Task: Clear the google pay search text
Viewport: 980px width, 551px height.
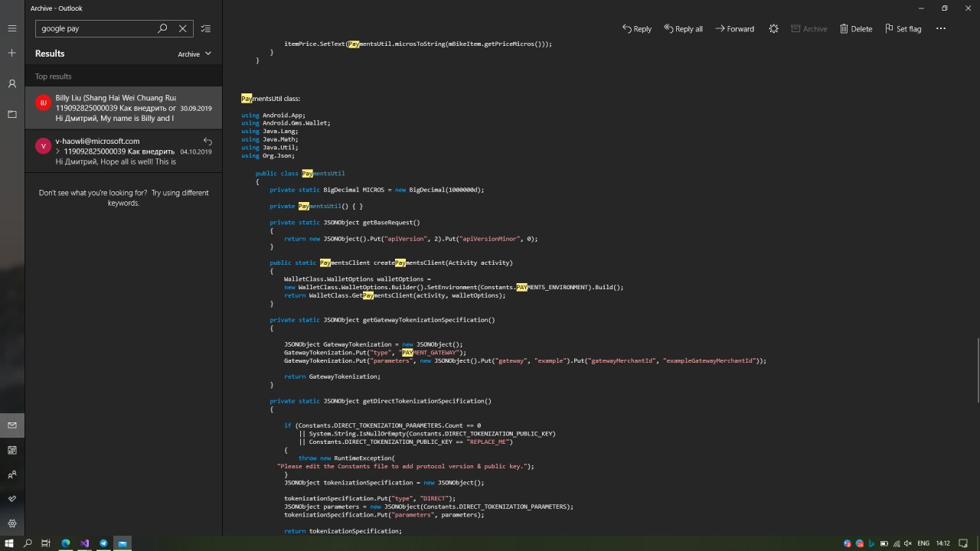Action: pos(182,28)
